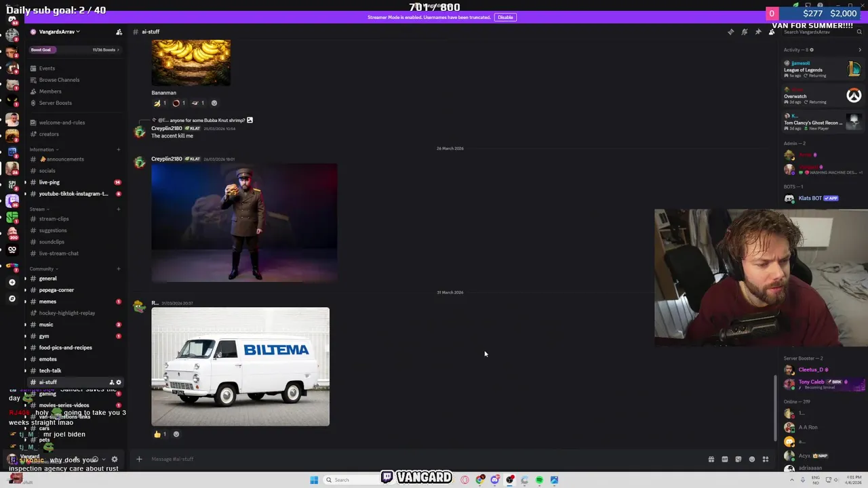The image size is (868, 488).
Task: Select the music channel
Action: 75,325
